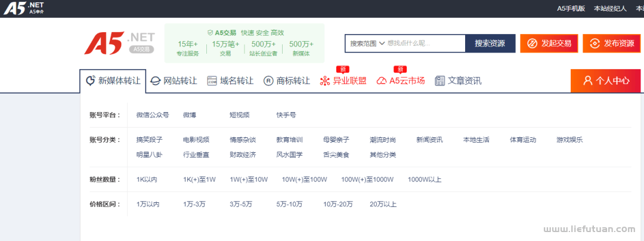Click the 商标转让 registered-mark icon
Image resolution: width=644 pixels, height=241 pixels.
coord(268,81)
